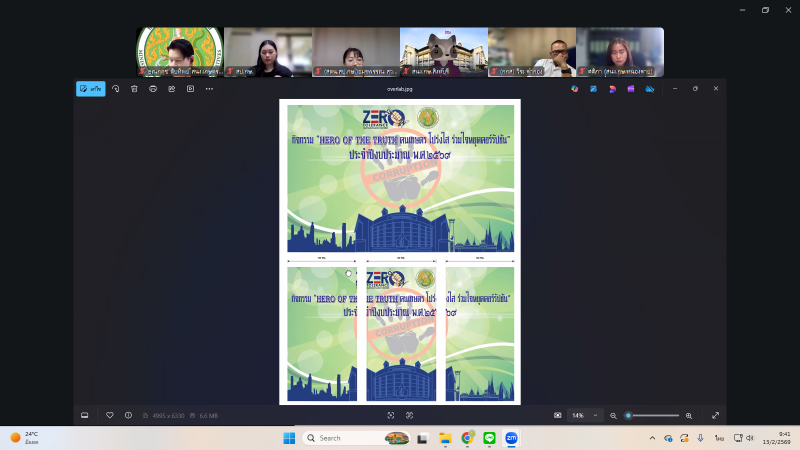Click the taskbar Search box
Screen dimensions: 800x450
pyautogui.click(x=340, y=438)
